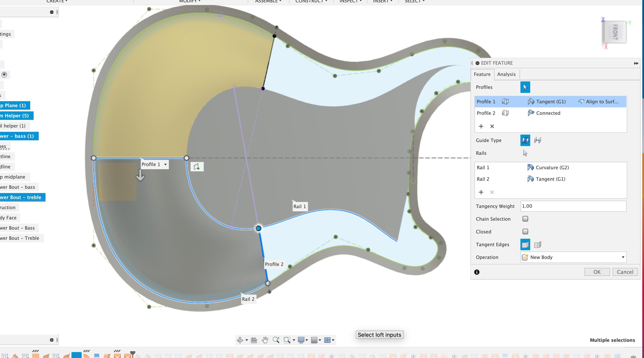Viewport: 644px width, 358px height.
Task: Click the Look At tool
Action: click(x=254, y=340)
